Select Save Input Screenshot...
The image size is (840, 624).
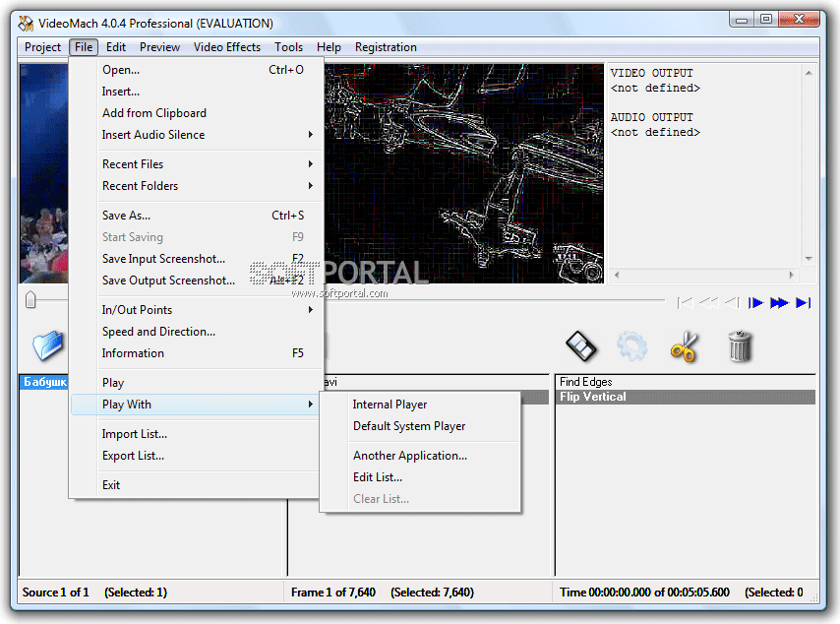(x=197, y=259)
